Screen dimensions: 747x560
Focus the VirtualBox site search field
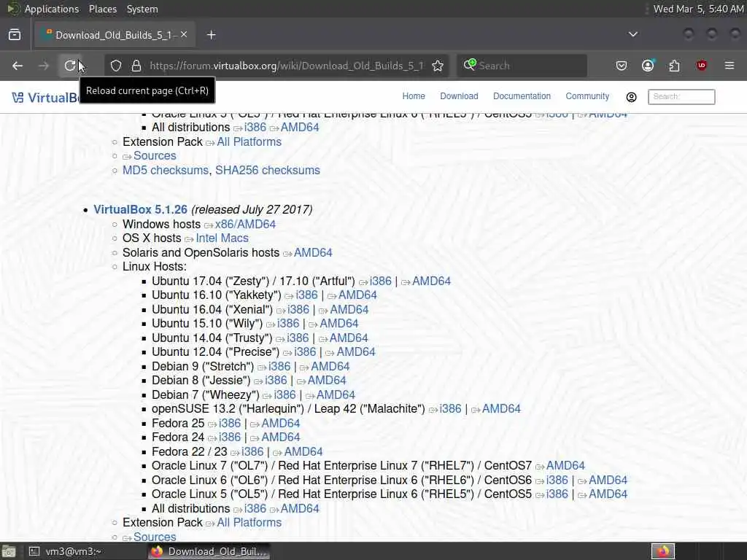pos(681,97)
